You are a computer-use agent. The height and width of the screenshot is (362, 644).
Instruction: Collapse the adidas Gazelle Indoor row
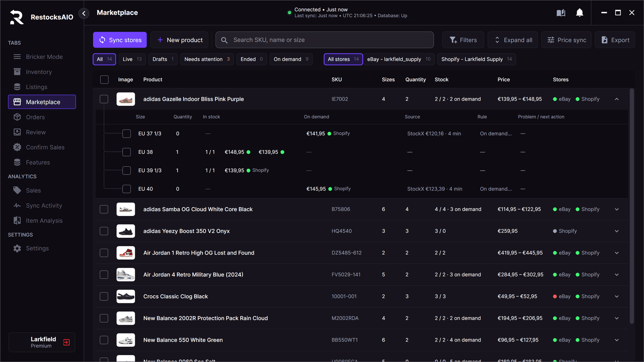(617, 99)
